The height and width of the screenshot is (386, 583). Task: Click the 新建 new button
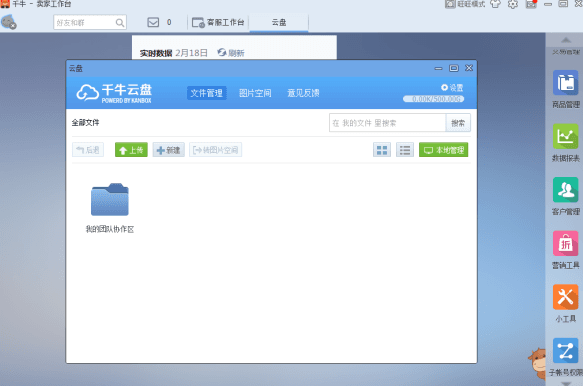tap(168, 150)
